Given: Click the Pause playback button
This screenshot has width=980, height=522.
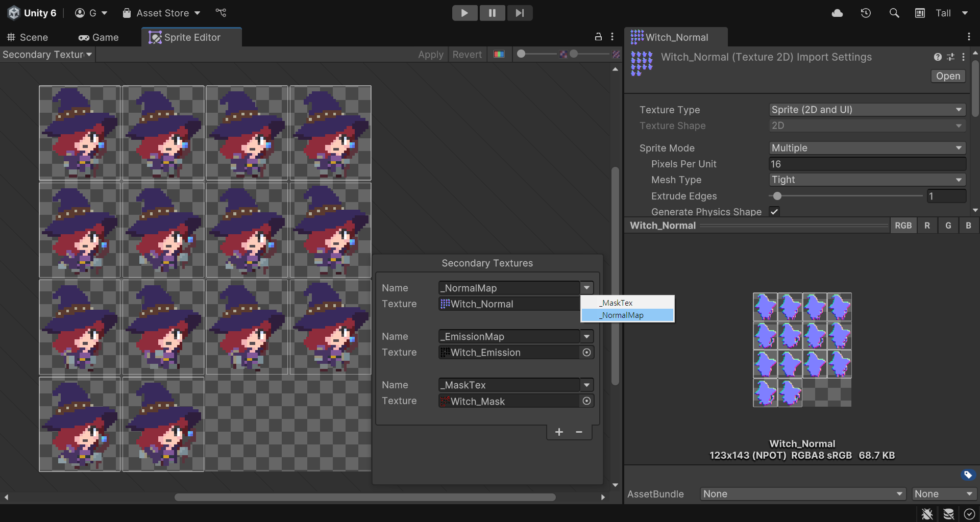Looking at the screenshot, I should click(492, 13).
